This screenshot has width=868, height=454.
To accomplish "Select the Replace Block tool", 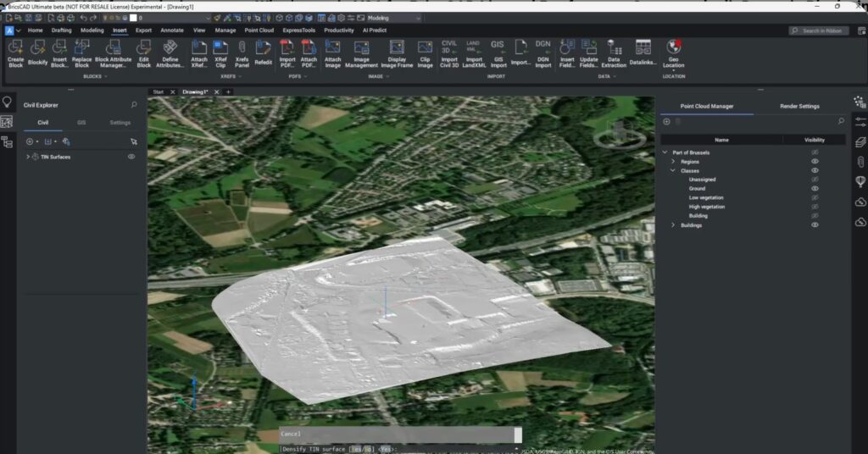I will (82, 53).
